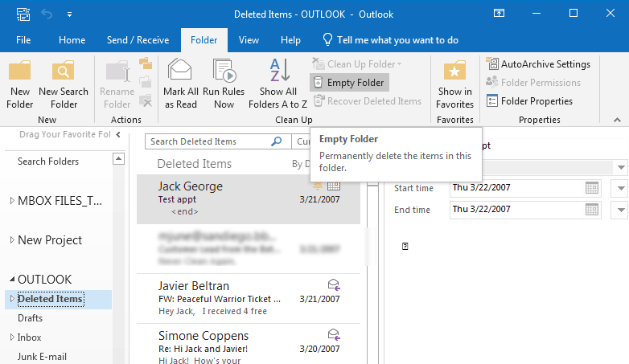629x364 pixels.
Task: Expand the Deleted Items folder arrow
Action: pyautogui.click(x=11, y=299)
